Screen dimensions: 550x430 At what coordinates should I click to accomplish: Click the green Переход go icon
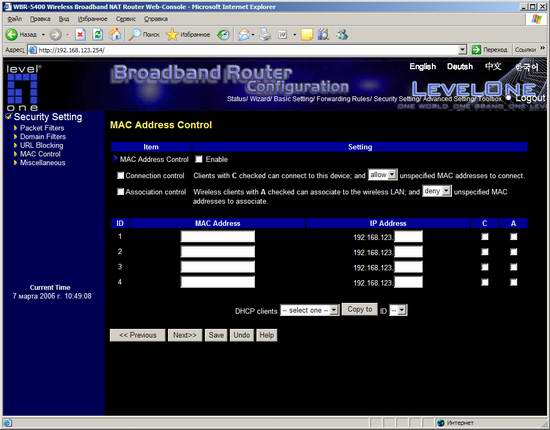pyautogui.click(x=476, y=50)
